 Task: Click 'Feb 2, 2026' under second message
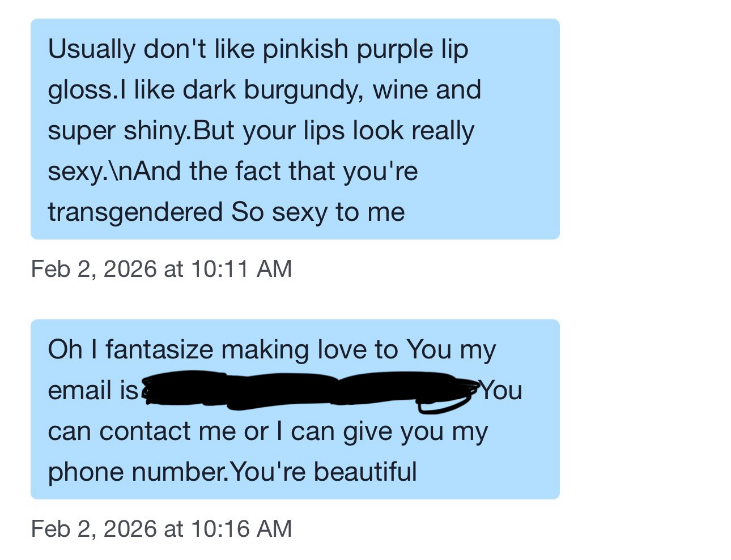93,529
